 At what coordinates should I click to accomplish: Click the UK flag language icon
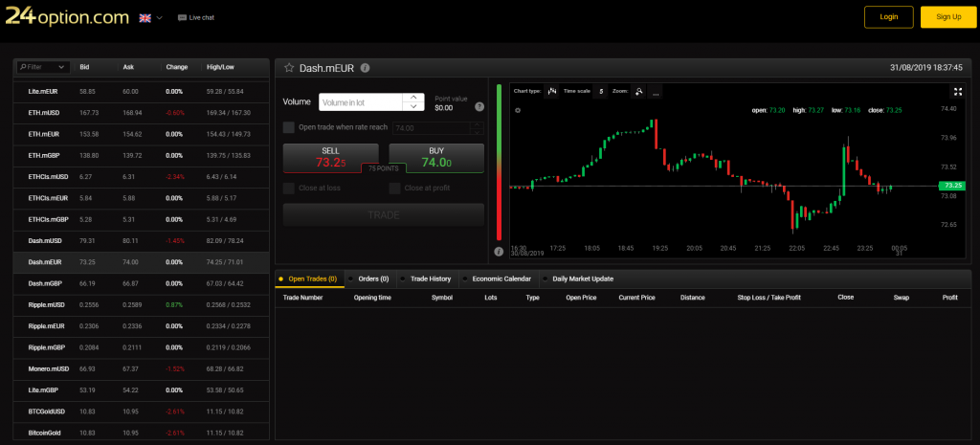tap(145, 17)
